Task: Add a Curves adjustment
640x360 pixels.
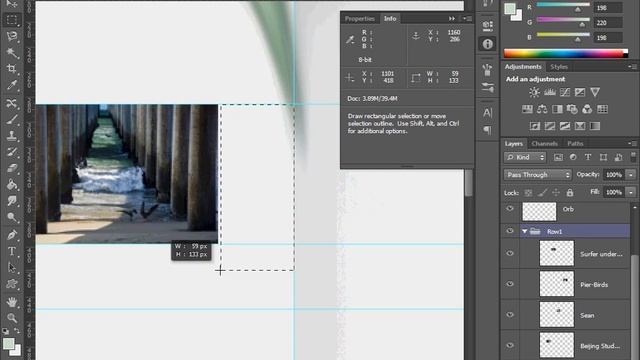Action: pos(565,93)
